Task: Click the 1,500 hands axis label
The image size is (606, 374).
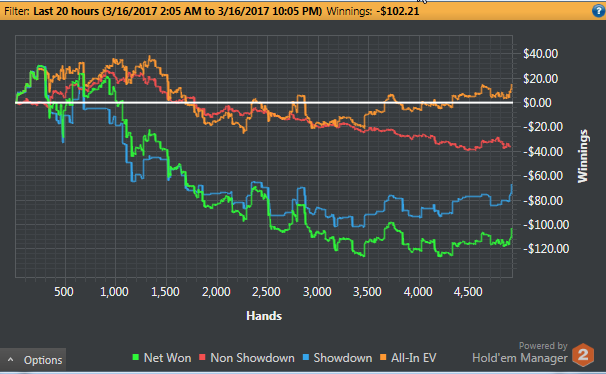Action: point(165,292)
